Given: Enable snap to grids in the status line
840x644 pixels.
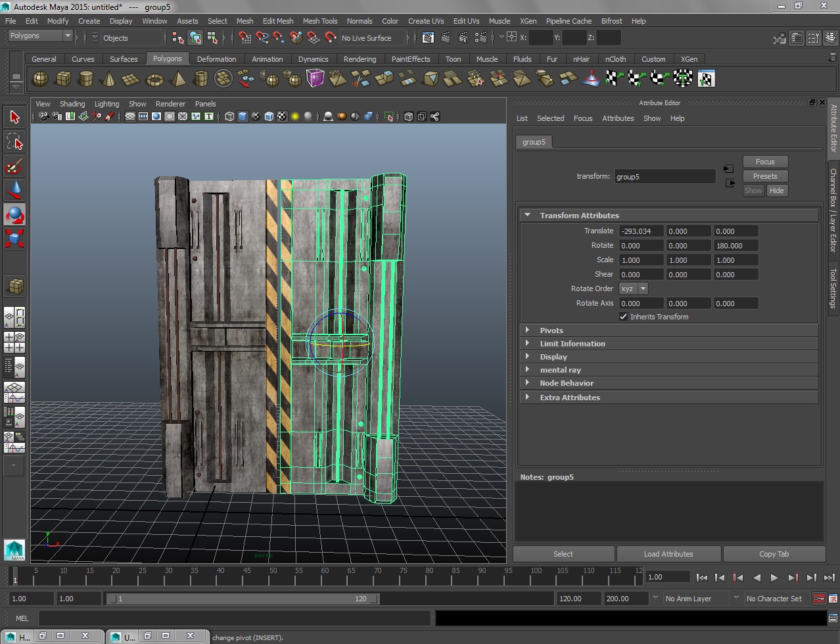Looking at the screenshot, I should (245, 37).
